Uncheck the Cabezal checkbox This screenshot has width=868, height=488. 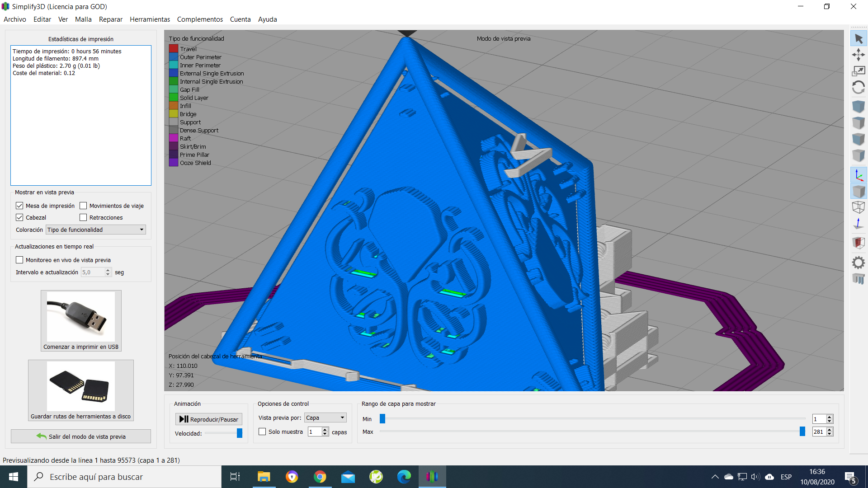point(19,218)
